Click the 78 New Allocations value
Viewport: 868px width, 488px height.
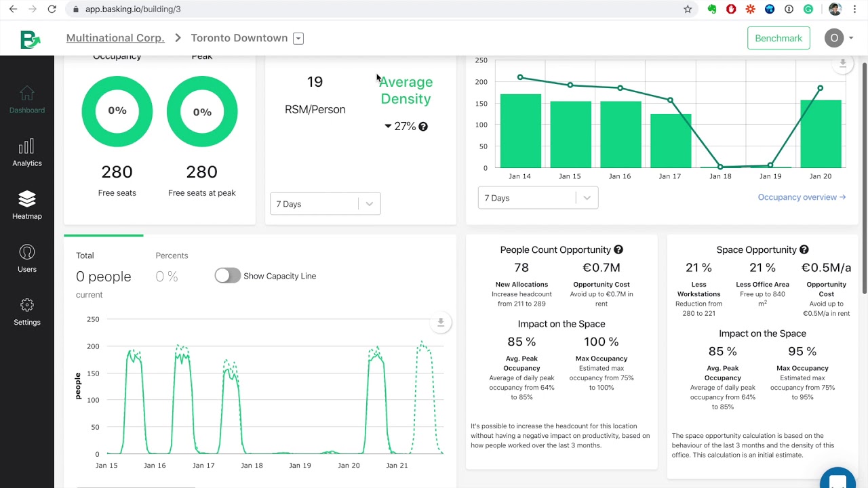point(521,268)
